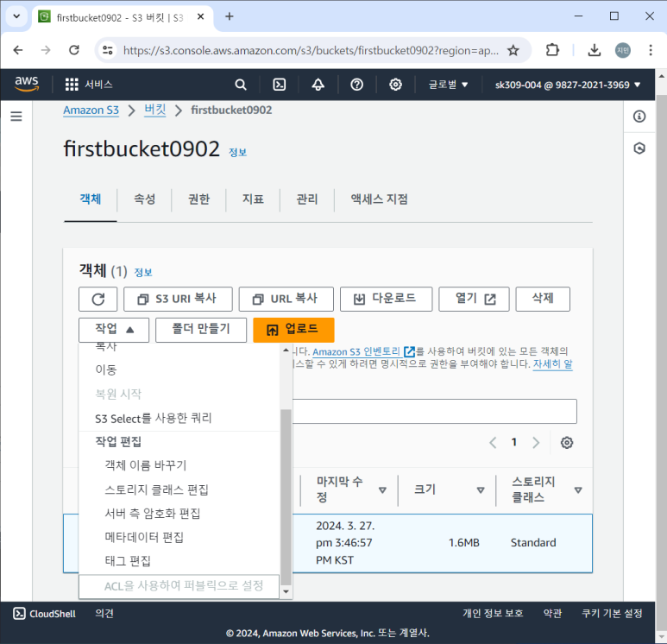The height and width of the screenshot is (644, 667).
Task: Open browser downloads icon
Action: point(594,50)
